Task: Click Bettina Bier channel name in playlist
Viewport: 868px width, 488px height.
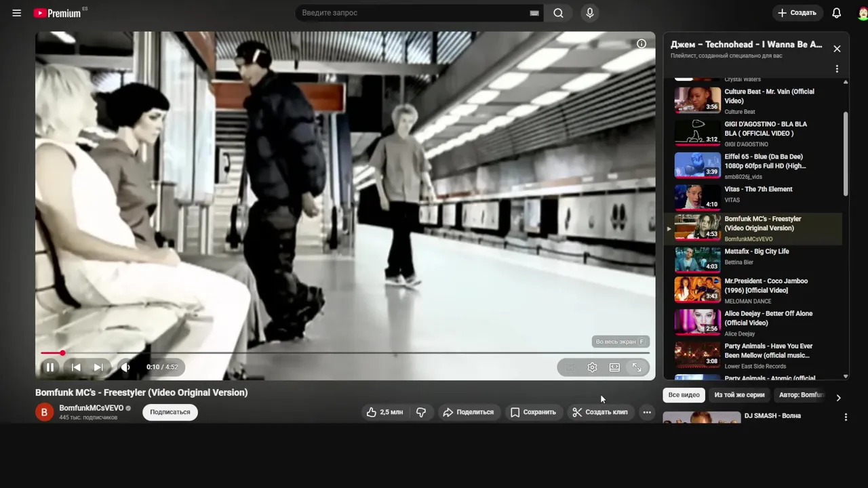Action: click(x=739, y=262)
